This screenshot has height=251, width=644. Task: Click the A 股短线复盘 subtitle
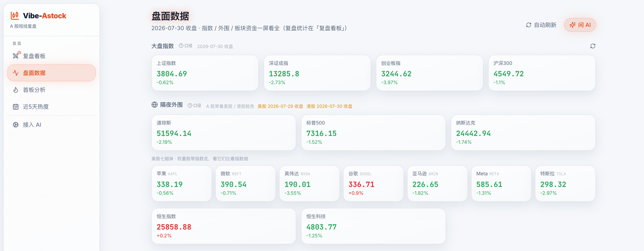[23, 26]
